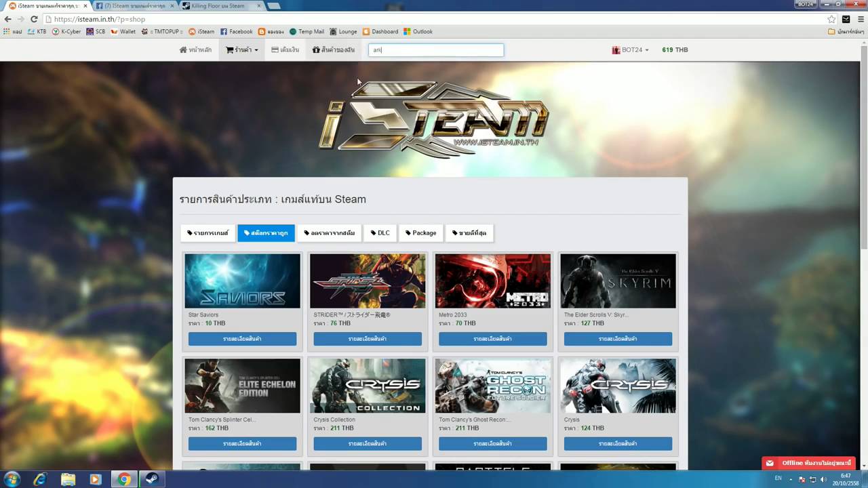868x488 pixels.
Task: Open the Apps grid bookmark shortcut
Action: [13, 31]
